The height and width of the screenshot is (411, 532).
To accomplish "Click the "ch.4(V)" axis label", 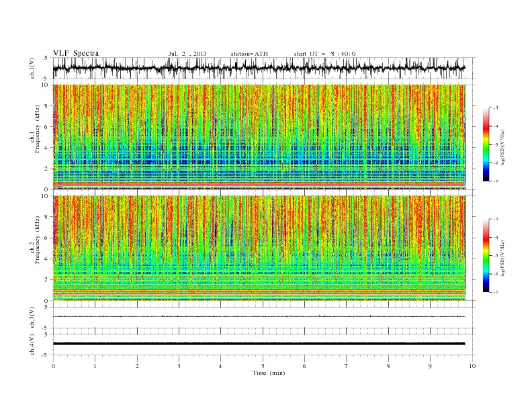I will (x=32, y=345).
